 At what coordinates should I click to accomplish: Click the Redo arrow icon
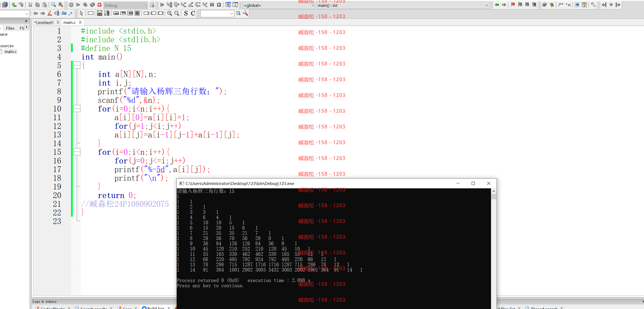click(21, 5)
